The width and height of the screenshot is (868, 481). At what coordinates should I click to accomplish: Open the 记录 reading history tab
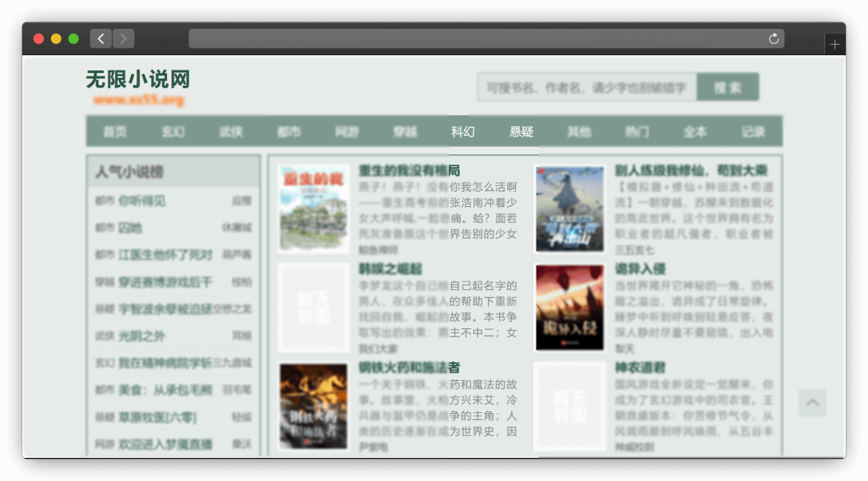click(754, 131)
